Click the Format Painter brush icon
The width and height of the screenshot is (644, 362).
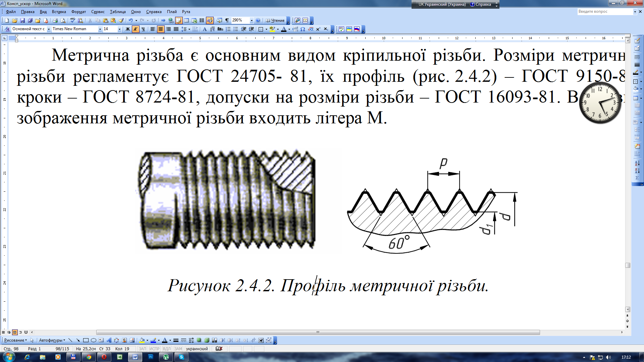point(121,20)
